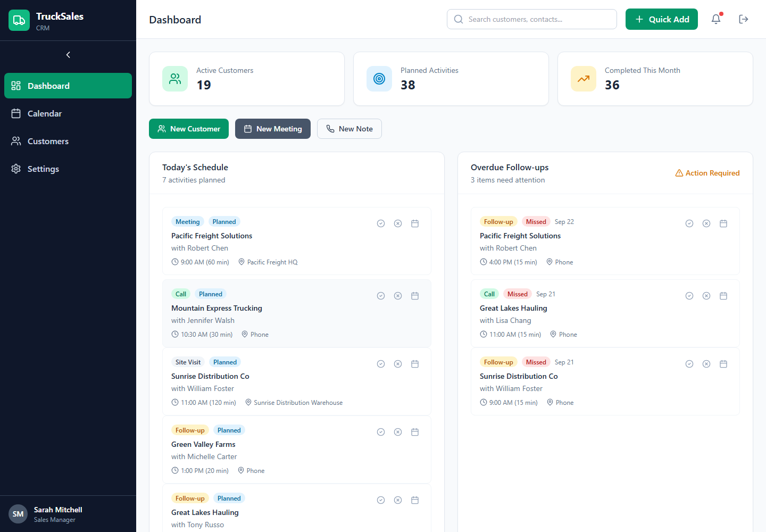
Task: Click New Meeting button
Action: pyautogui.click(x=273, y=129)
